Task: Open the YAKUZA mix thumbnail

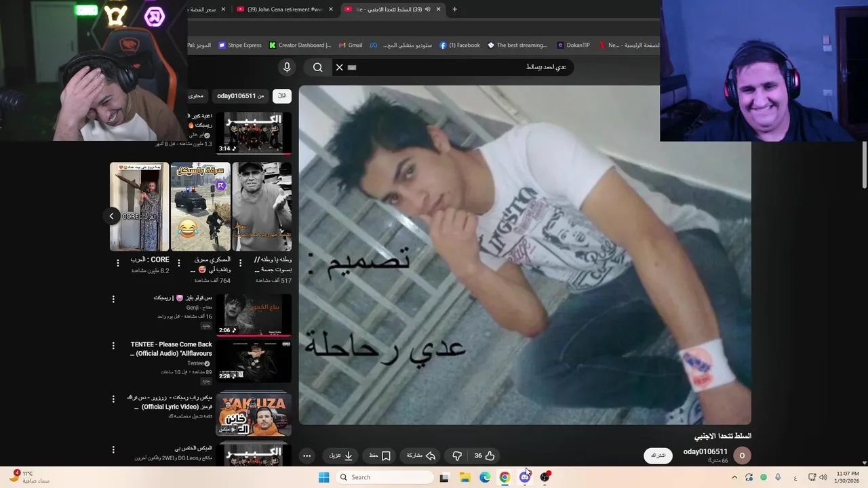Action: 254,414
